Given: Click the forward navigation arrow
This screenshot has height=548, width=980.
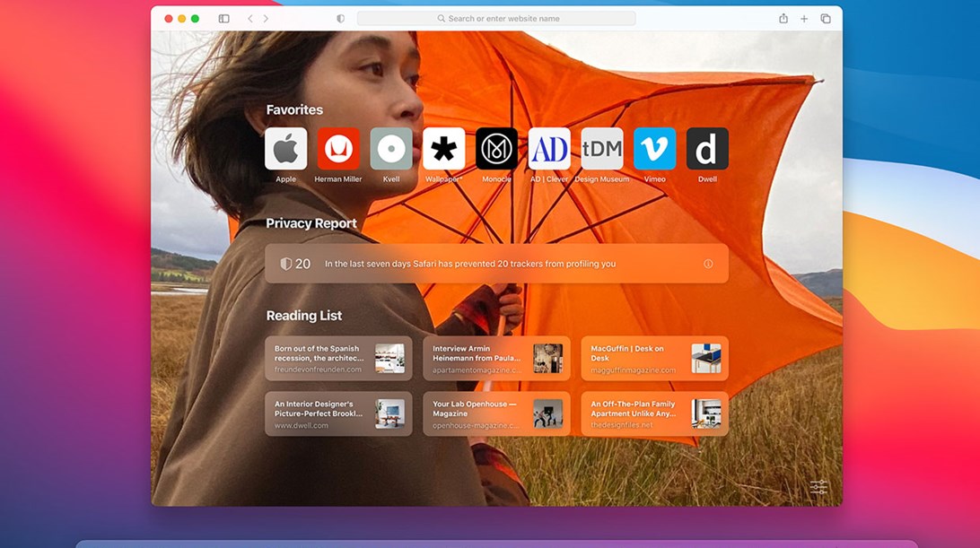Looking at the screenshot, I should (266, 19).
